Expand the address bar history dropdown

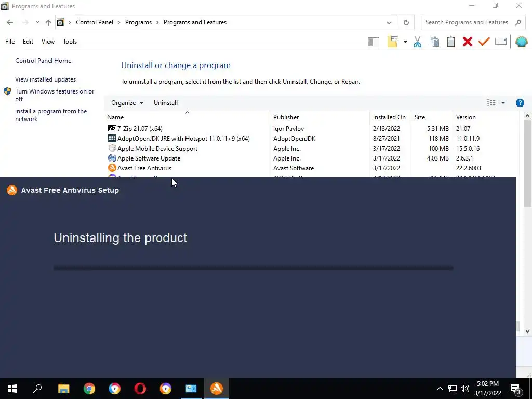pos(389,23)
